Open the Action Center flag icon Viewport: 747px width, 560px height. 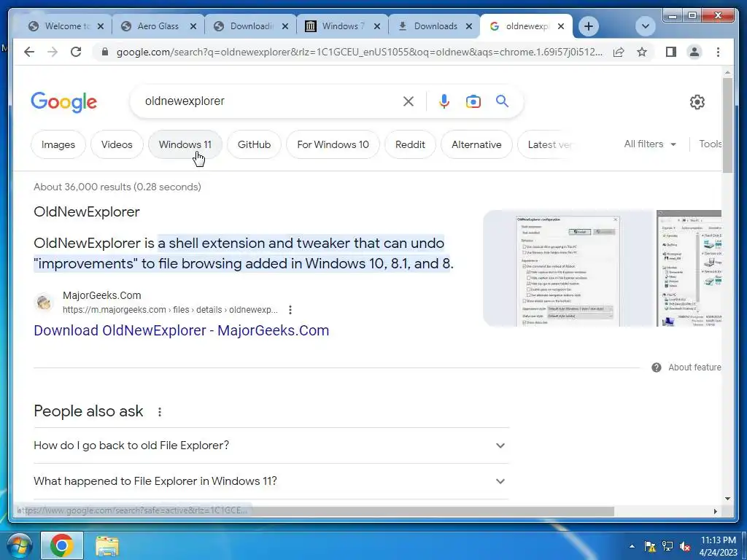point(650,546)
